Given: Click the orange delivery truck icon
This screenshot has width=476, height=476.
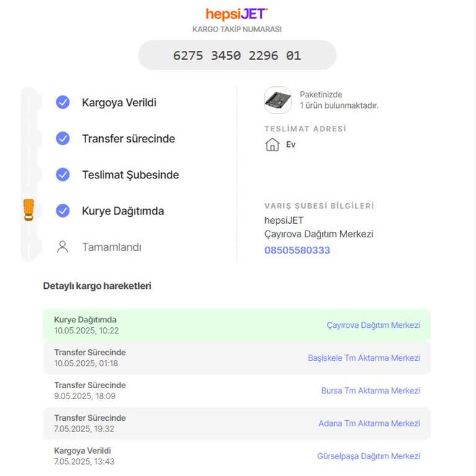Looking at the screenshot, I should coord(29,209).
